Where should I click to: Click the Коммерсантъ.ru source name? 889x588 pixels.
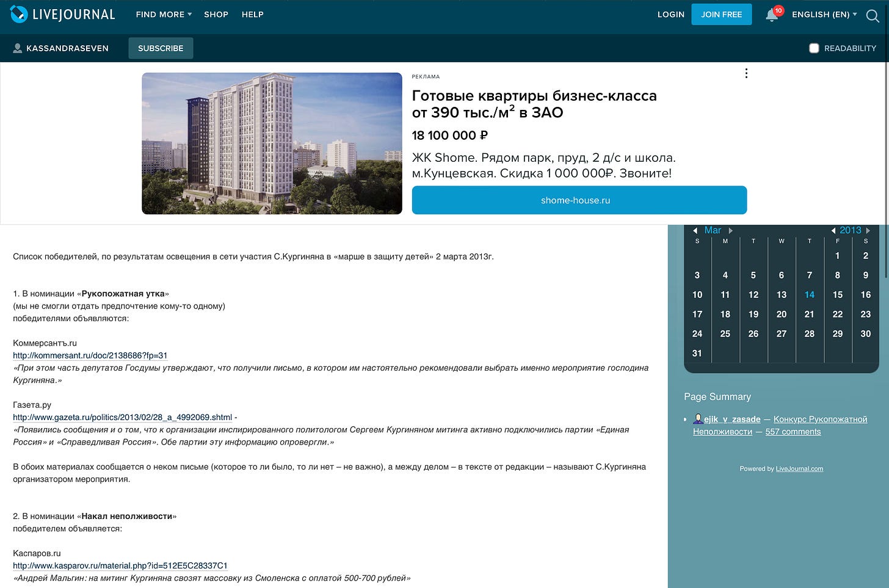(x=45, y=343)
